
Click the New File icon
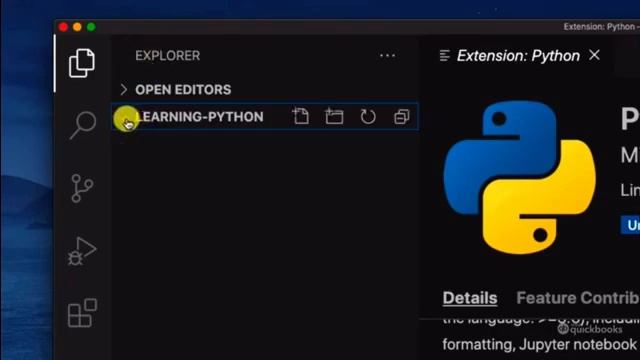tap(301, 117)
